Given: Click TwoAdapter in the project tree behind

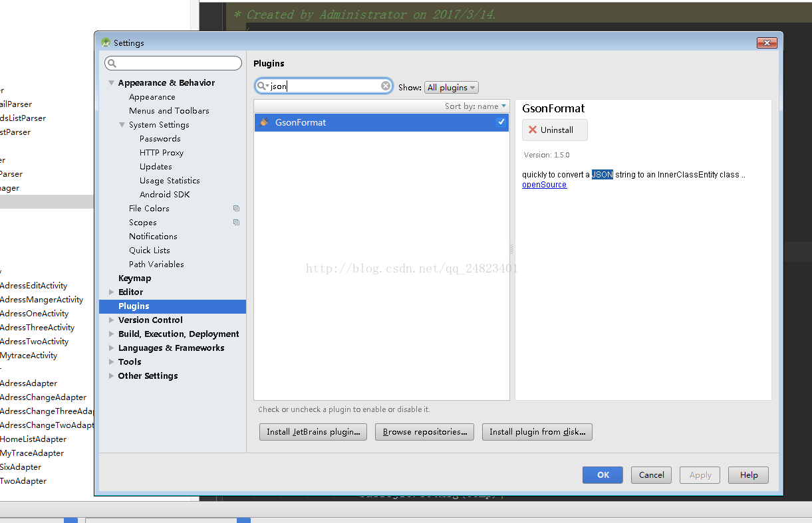Looking at the screenshot, I should point(23,481).
